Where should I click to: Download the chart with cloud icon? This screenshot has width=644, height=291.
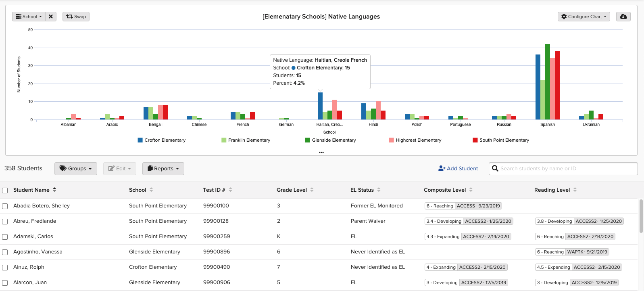coord(623,17)
